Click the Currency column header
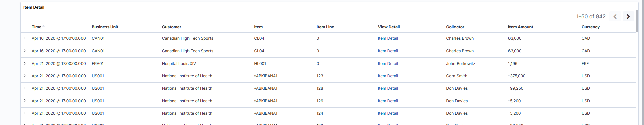 pos(590,27)
